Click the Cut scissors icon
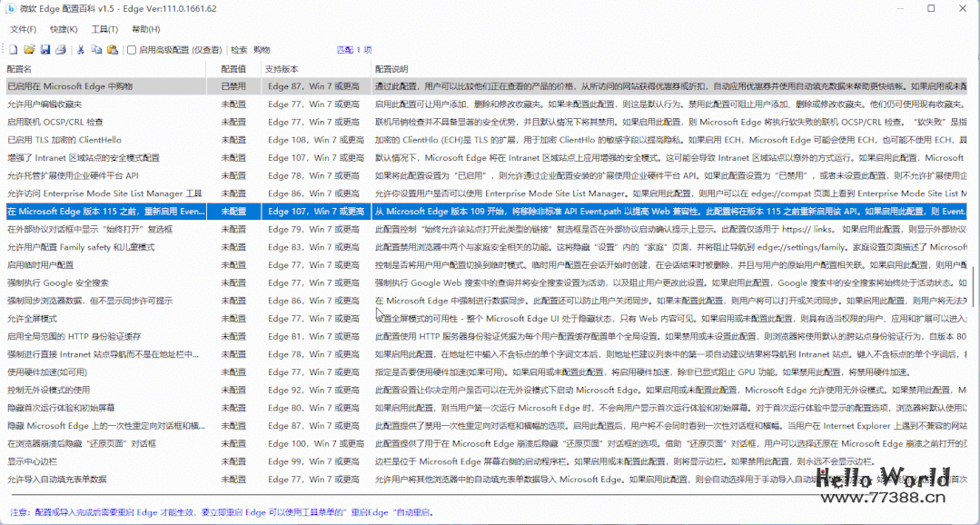Screen dimensions: 980x525 [81, 50]
